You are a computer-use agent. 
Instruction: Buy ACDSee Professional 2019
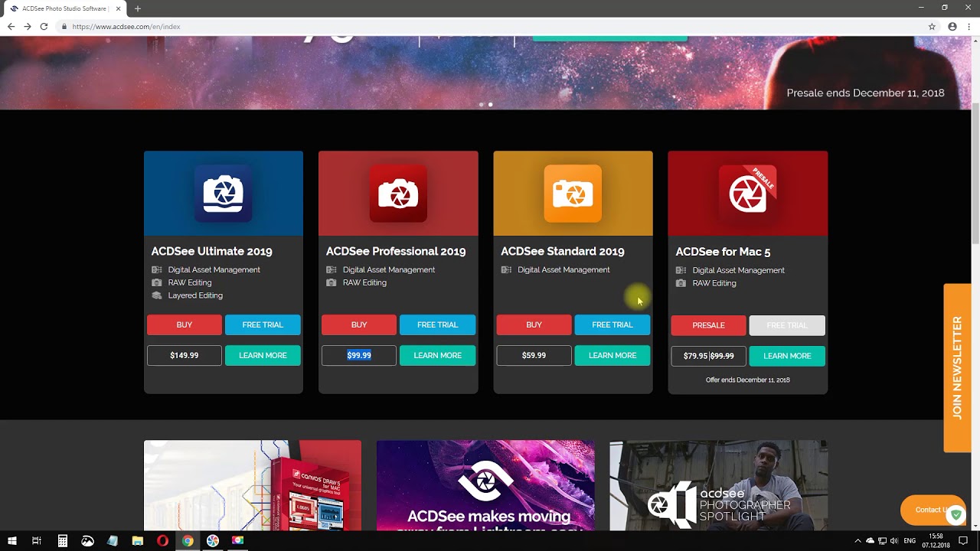tap(359, 324)
